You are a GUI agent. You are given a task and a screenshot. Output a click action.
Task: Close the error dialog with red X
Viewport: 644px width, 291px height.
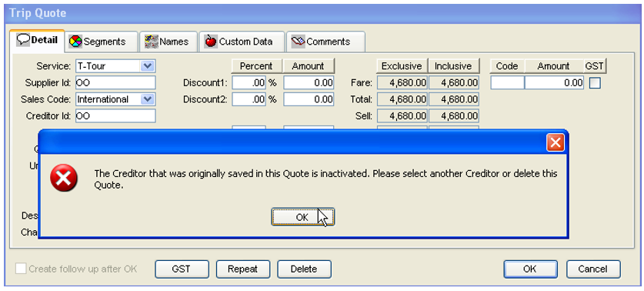pos(556,142)
